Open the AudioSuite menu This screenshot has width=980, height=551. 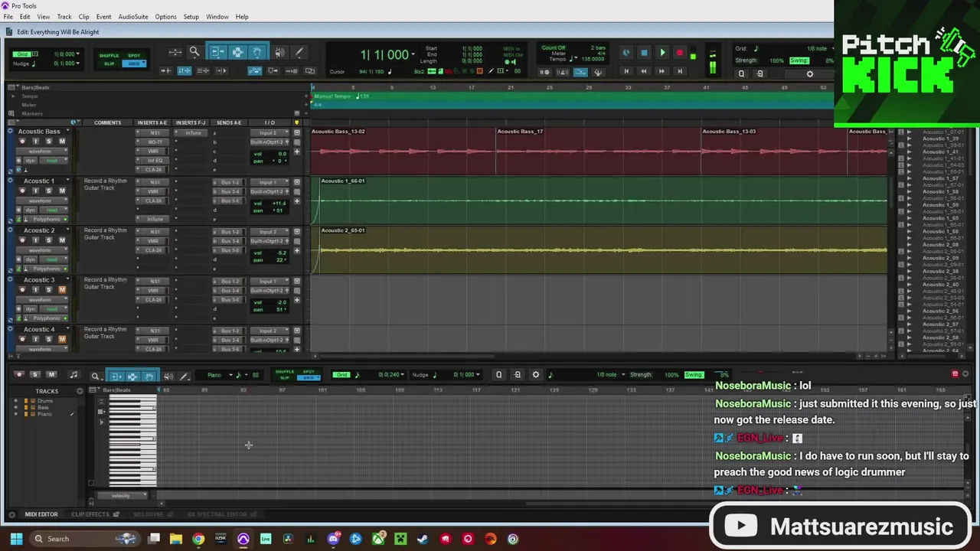coord(133,17)
